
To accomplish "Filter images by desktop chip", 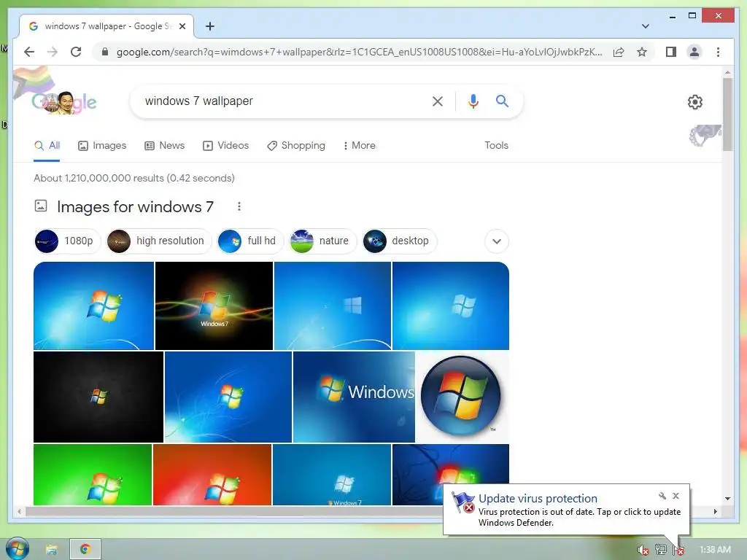I will coord(399,241).
